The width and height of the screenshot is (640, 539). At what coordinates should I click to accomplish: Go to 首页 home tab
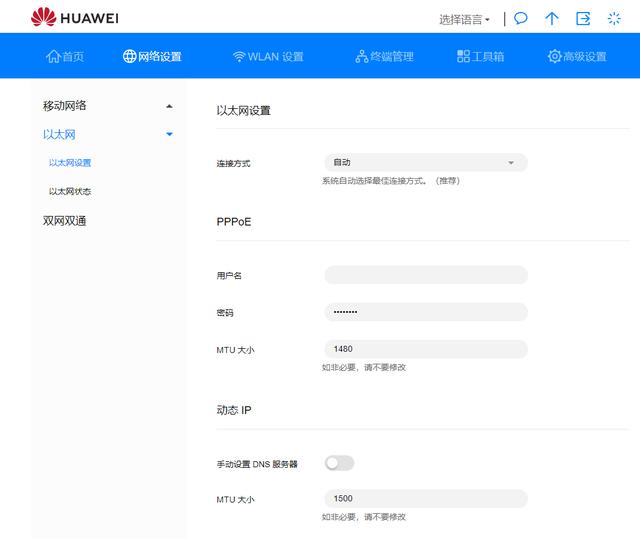(x=65, y=56)
